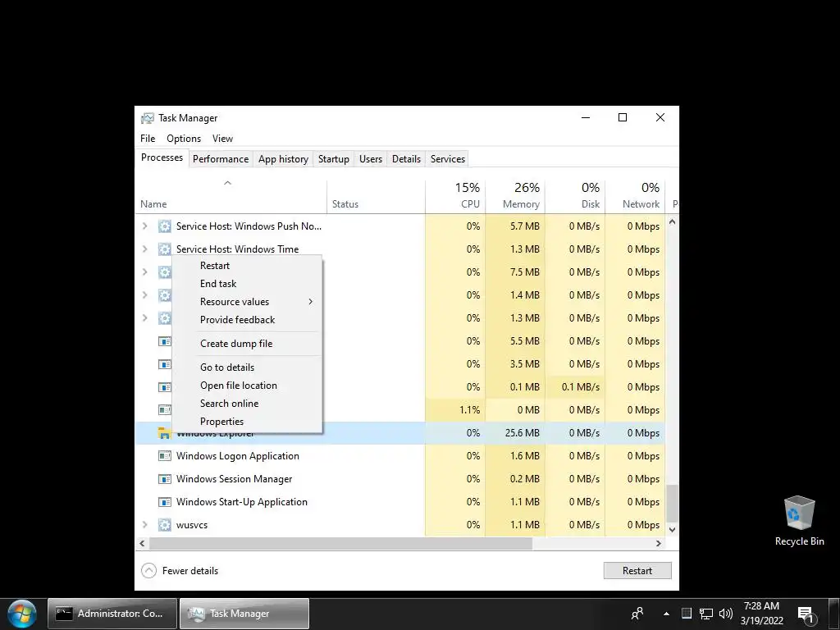Switch to the Users tab
The height and width of the screenshot is (630, 840).
(371, 159)
